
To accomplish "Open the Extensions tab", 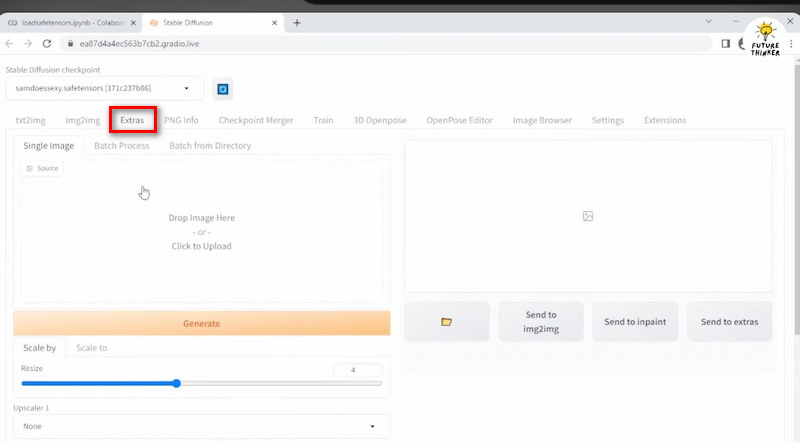I will point(665,120).
